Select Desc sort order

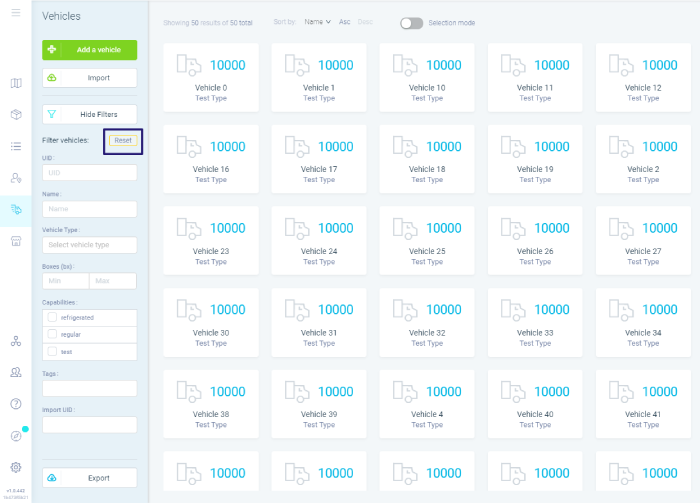coord(365,22)
